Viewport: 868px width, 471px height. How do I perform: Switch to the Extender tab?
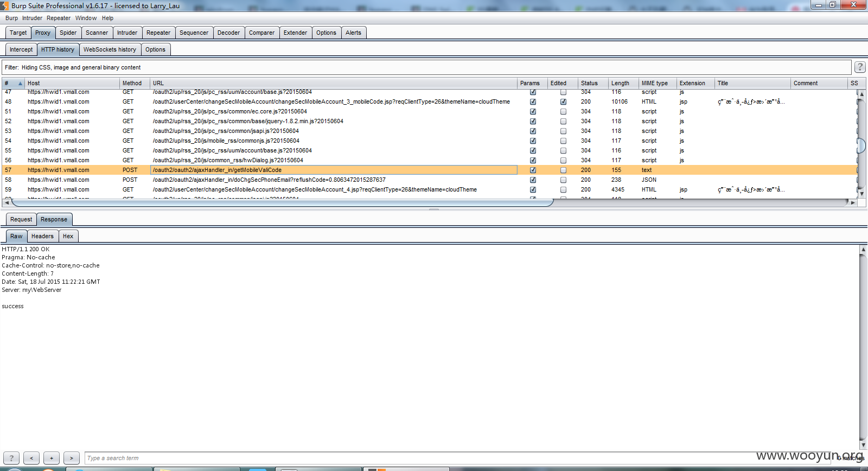click(295, 33)
